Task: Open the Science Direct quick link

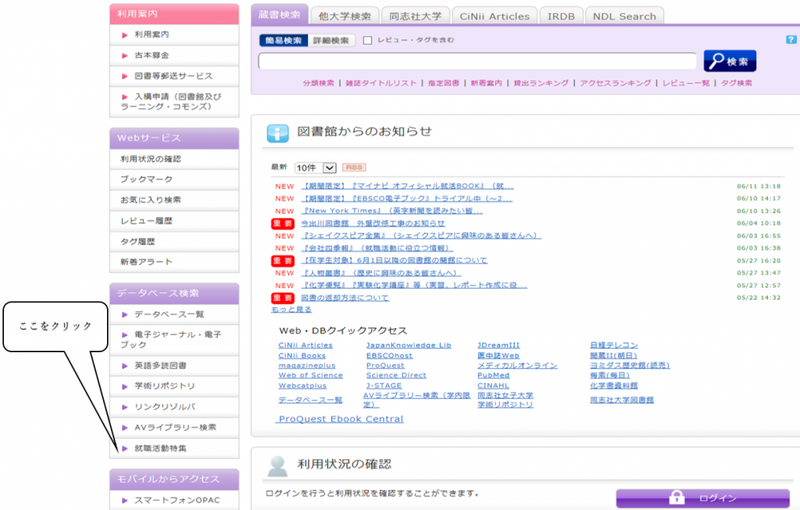Action: [x=396, y=375]
